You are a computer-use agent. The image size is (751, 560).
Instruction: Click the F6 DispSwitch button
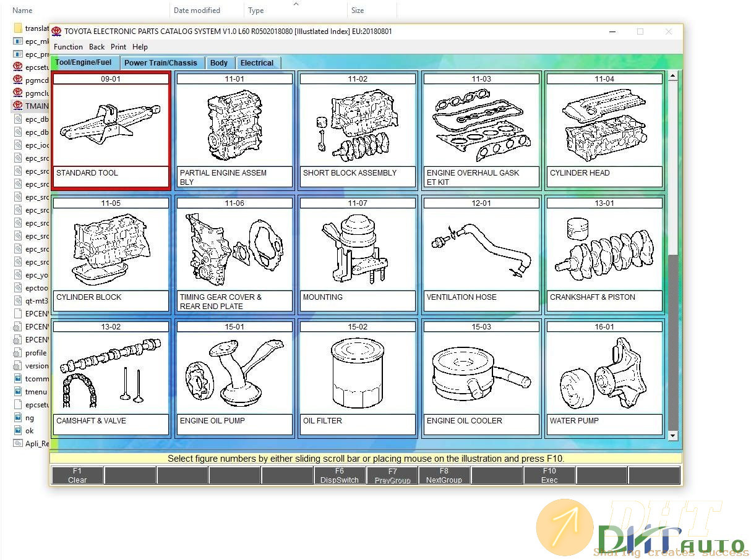(339, 475)
